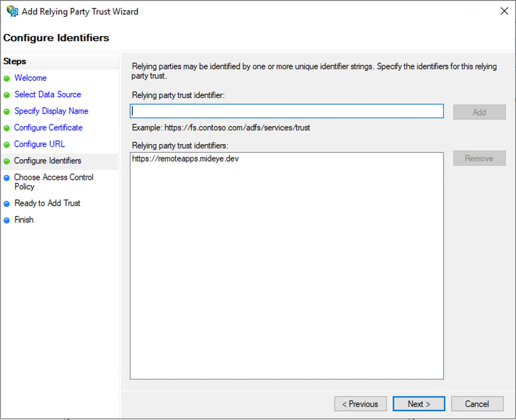Go to the Specify Display Name step
The image size is (516, 420).
(x=51, y=111)
